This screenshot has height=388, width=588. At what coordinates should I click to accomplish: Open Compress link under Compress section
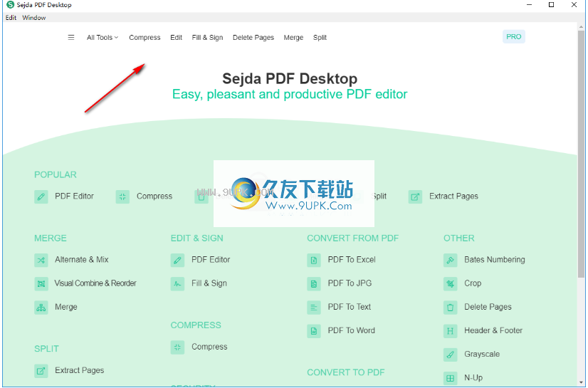(209, 347)
